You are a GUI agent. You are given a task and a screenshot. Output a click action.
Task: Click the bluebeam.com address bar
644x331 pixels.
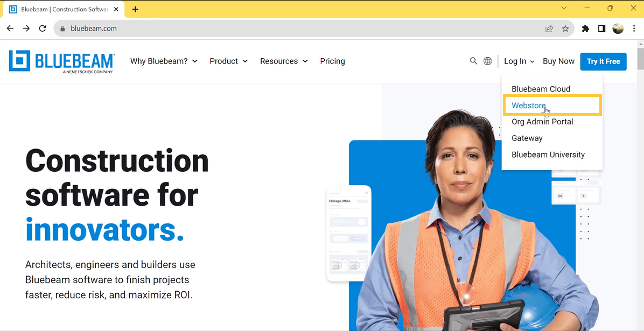pyautogui.click(x=304, y=29)
